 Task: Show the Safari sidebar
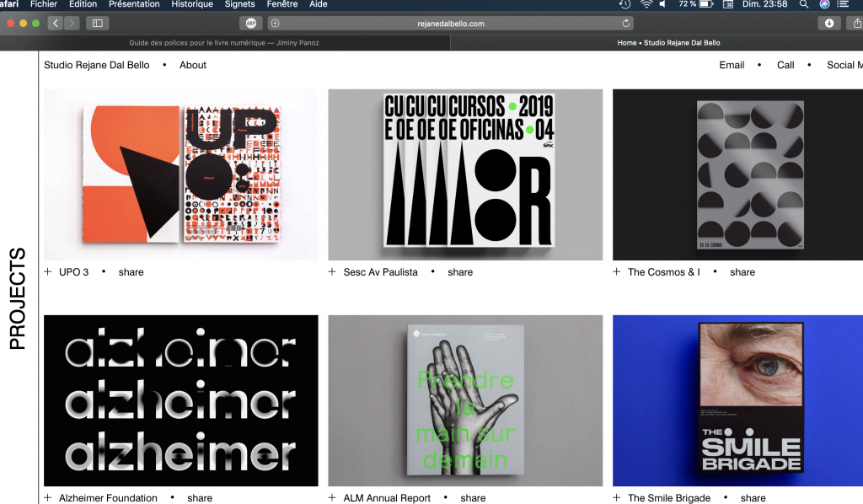(98, 23)
